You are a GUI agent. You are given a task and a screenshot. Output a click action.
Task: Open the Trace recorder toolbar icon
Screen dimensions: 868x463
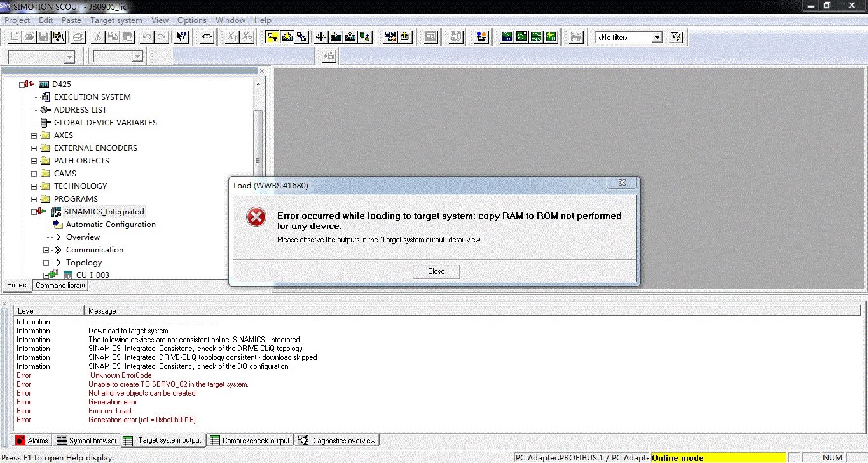click(507, 37)
